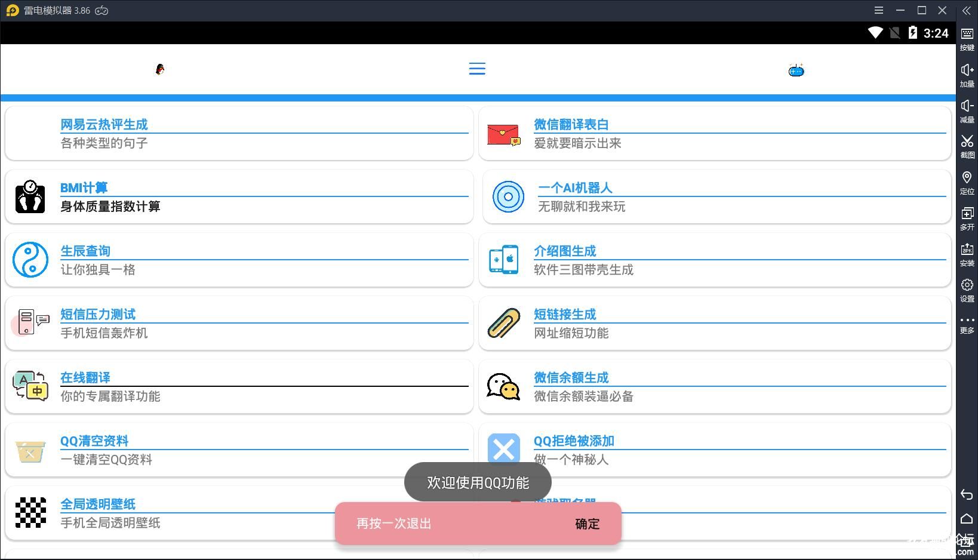Open QQ拒绝被添加 title link
The height and width of the screenshot is (560, 978).
tap(574, 441)
